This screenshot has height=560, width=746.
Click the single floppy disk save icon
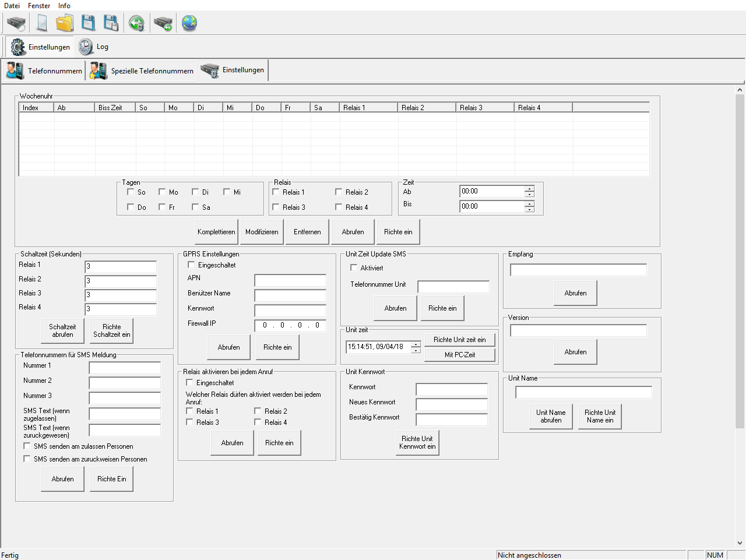tap(88, 23)
